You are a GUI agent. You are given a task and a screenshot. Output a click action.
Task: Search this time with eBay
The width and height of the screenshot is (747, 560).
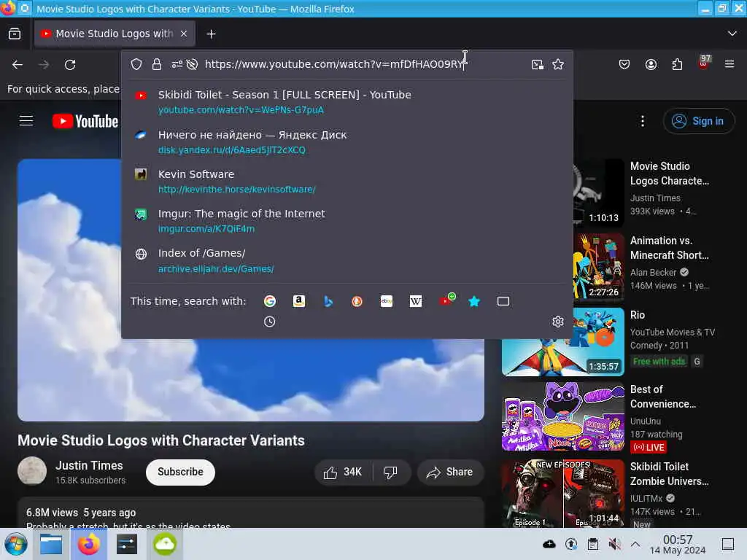(387, 301)
